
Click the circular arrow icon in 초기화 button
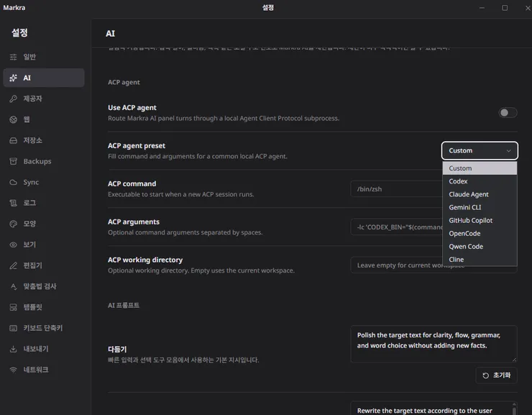pos(485,375)
